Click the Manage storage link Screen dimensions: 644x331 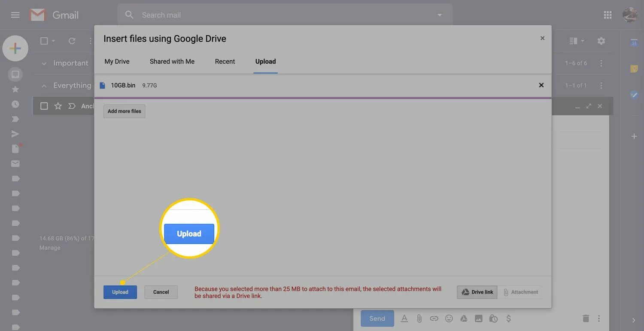click(50, 248)
